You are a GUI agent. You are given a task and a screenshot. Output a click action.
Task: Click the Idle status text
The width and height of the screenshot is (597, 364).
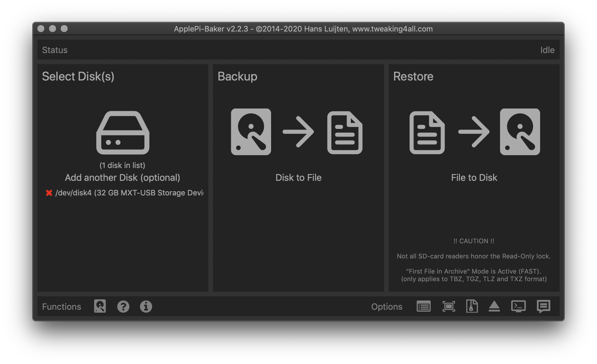pyautogui.click(x=547, y=50)
